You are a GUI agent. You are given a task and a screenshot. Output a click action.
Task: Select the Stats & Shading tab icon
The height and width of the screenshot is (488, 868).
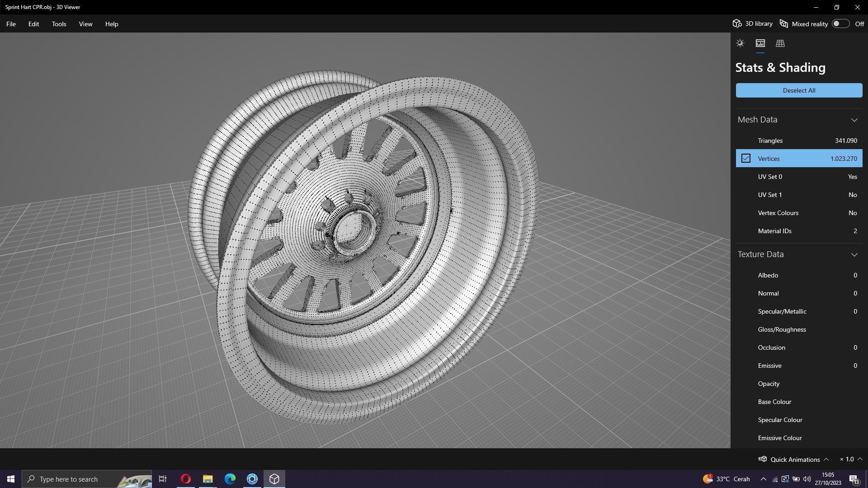(x=760, y=43)
